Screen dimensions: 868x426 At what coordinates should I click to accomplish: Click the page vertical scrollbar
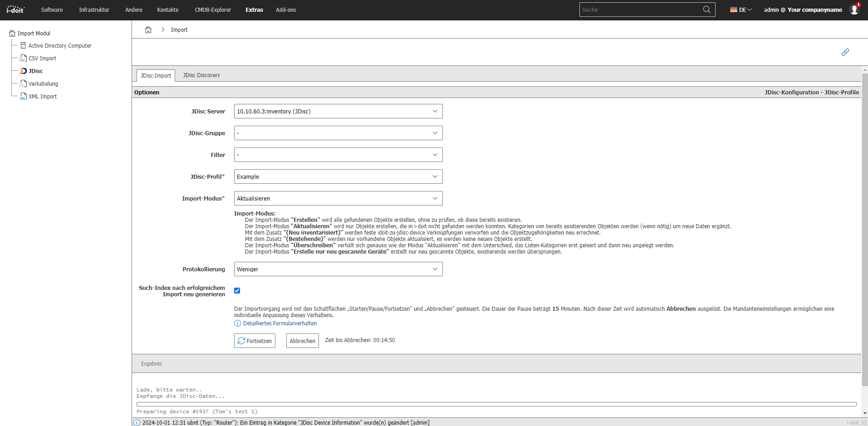tap(865, 229)
